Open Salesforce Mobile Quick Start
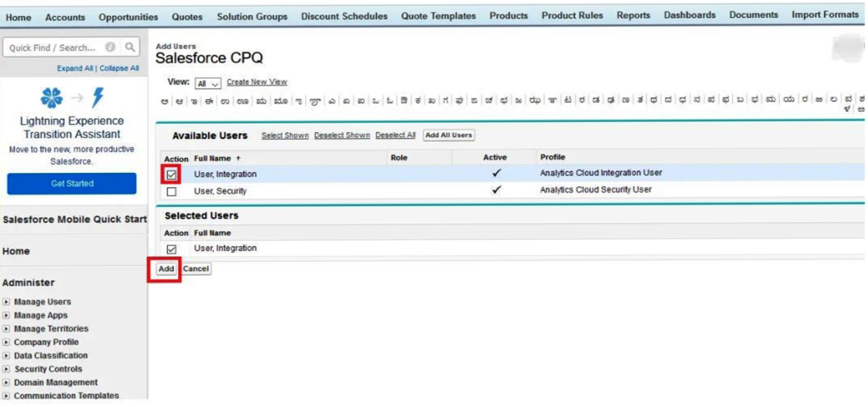The width and height of the screenshot is (868, 407). [75, 220]
